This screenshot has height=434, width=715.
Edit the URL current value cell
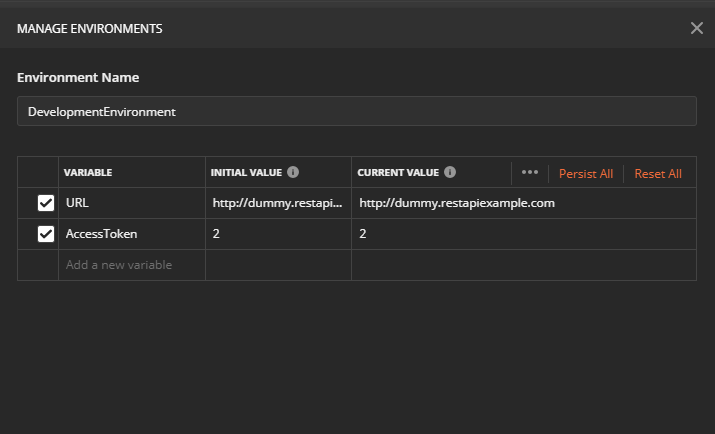(x=522, y=203)
